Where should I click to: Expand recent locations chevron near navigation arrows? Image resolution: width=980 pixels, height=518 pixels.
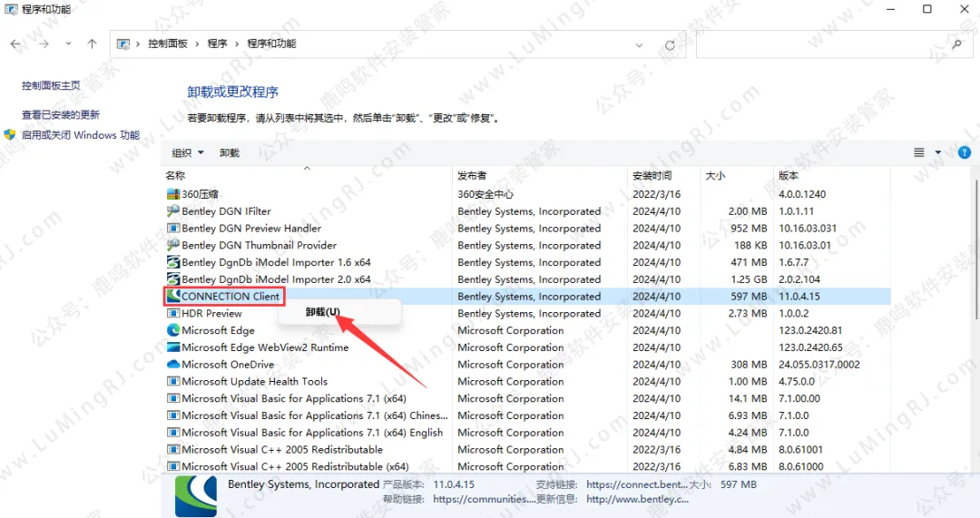point(69,44)
